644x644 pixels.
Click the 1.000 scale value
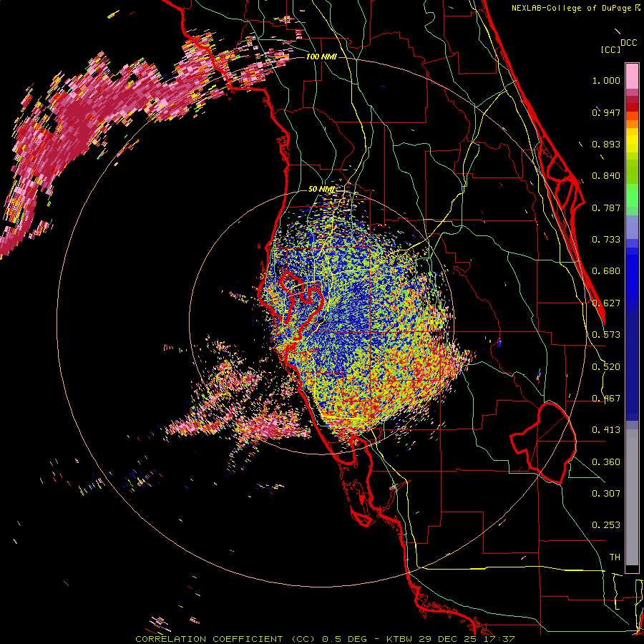point(606,80)
